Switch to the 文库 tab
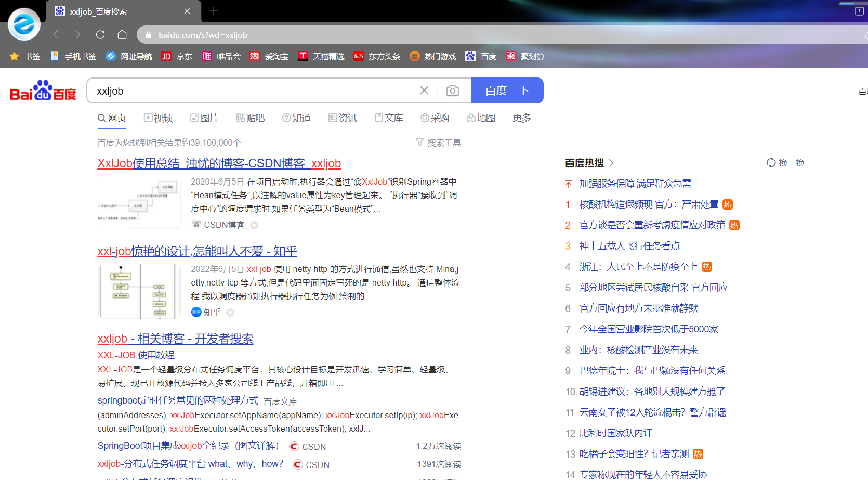This screenshot has height=480, width=868. (389, 118)
